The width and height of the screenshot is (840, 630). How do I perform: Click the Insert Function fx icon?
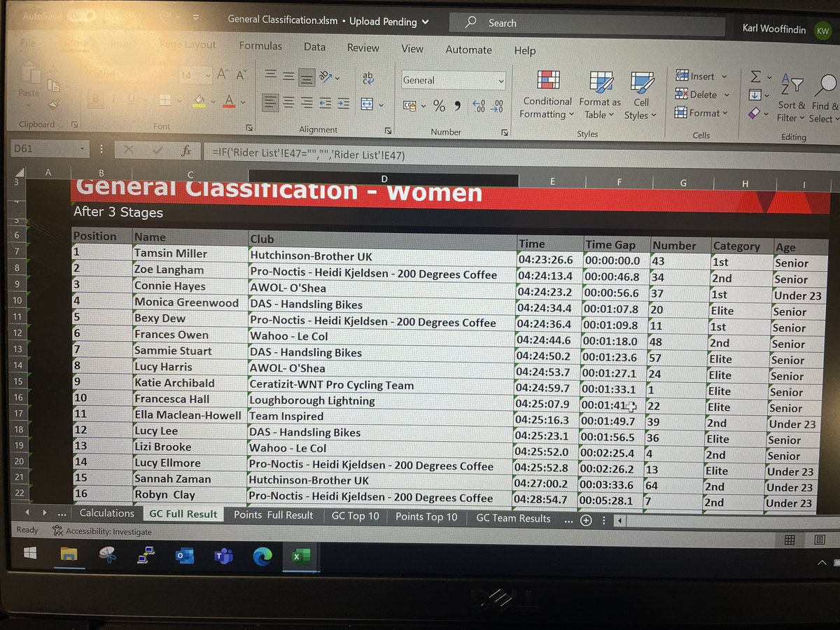(x=185, y=150)
